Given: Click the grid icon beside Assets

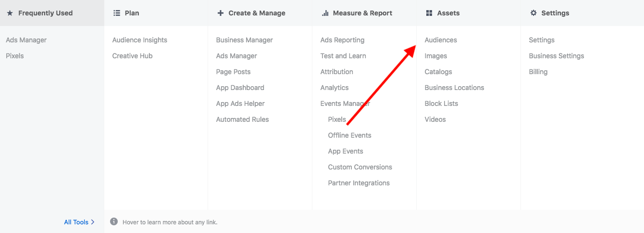Looking at the screenshot, I should [x=429, y=13].
